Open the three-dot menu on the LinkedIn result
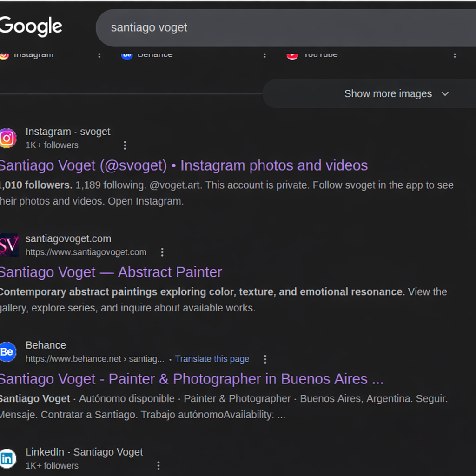Screen dimensions: 476x476 pyautogui.click(x=159, y=465)
